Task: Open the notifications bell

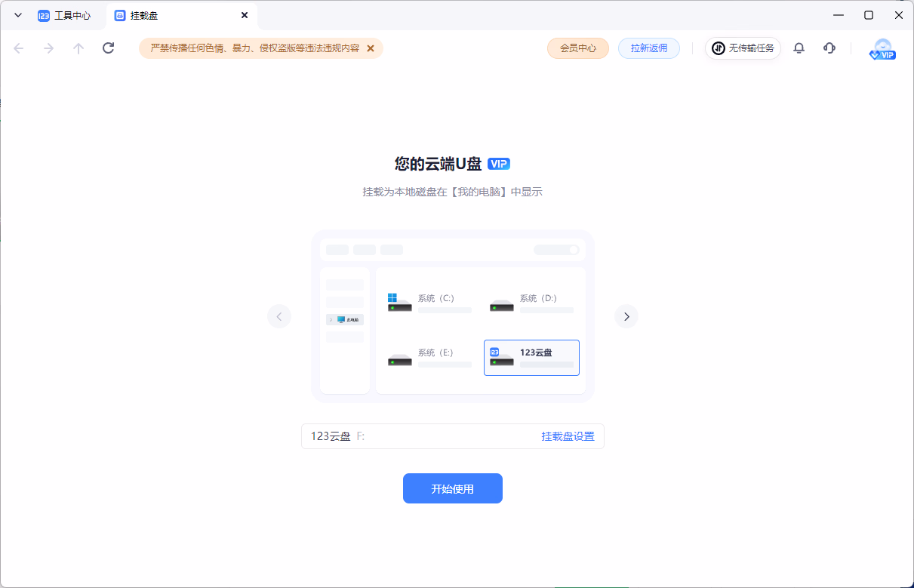Action: click(799, 48)
